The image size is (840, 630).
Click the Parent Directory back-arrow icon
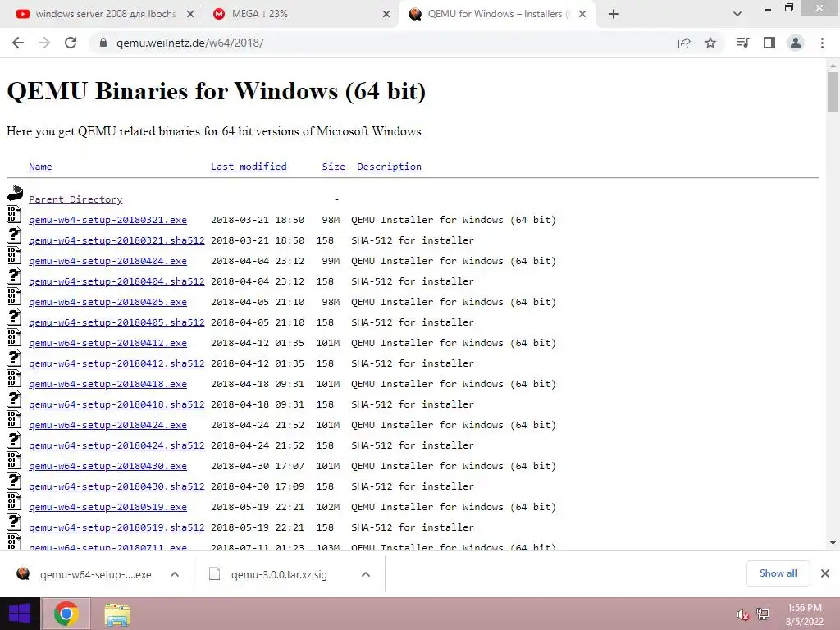pyautogui.click(x=15, y=194)
